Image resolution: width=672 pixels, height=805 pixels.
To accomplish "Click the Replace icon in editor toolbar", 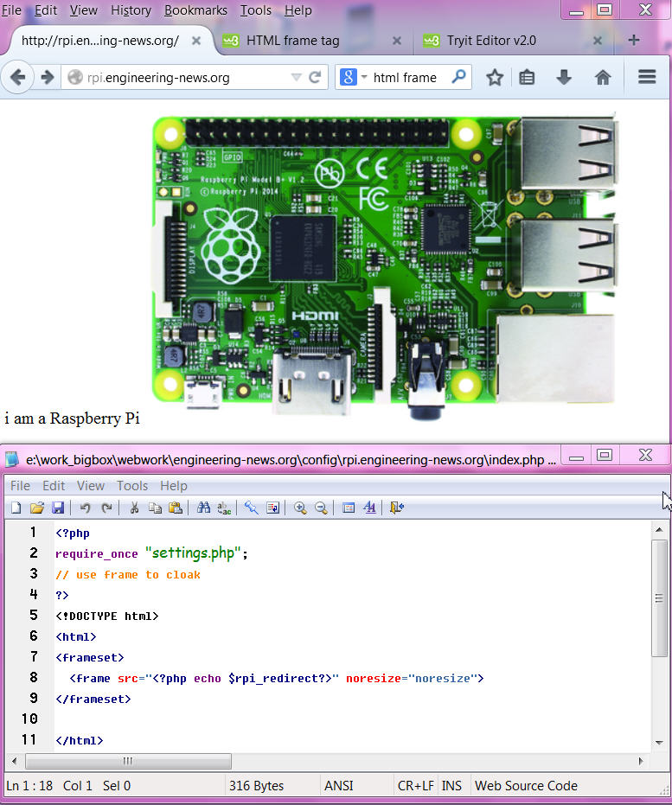I will coord(224,508).
